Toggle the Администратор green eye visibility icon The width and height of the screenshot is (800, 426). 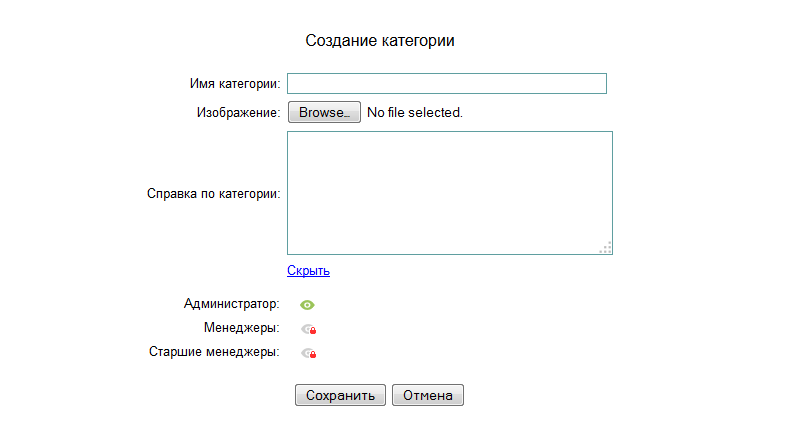pos(307,305)
